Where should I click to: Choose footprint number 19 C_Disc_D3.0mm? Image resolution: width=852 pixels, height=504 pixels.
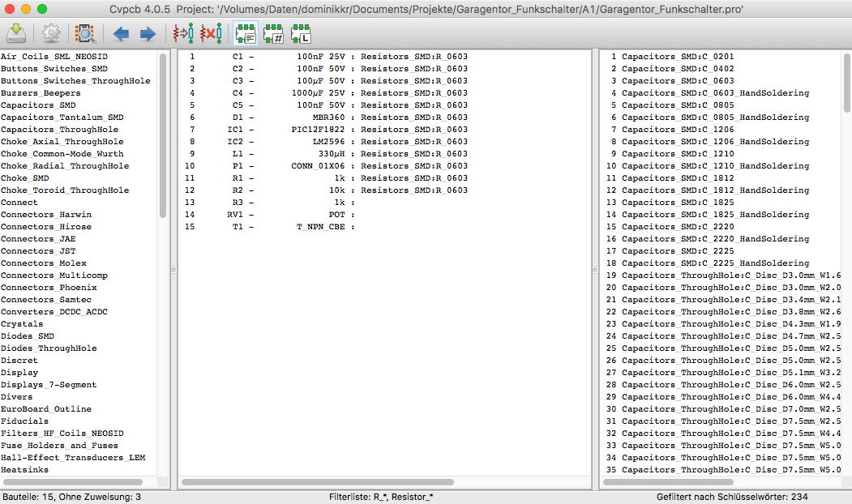tap(723, 275)
